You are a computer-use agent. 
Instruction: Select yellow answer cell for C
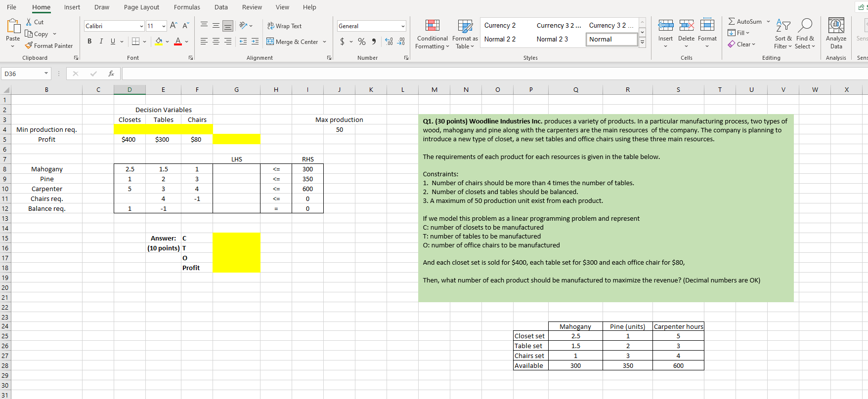pyautogui.click(x=236, y=238)
